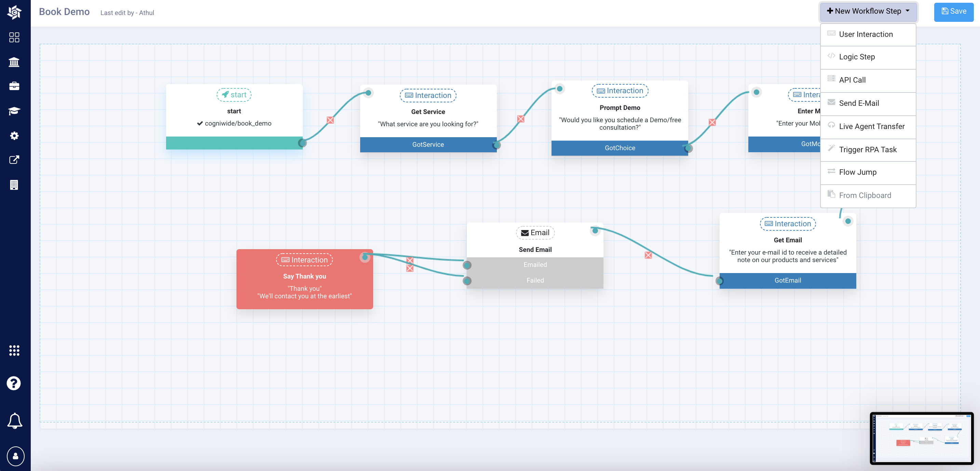Click the external link share icon
This screenshot has width=980, height=471.
[x=14, y=160]
